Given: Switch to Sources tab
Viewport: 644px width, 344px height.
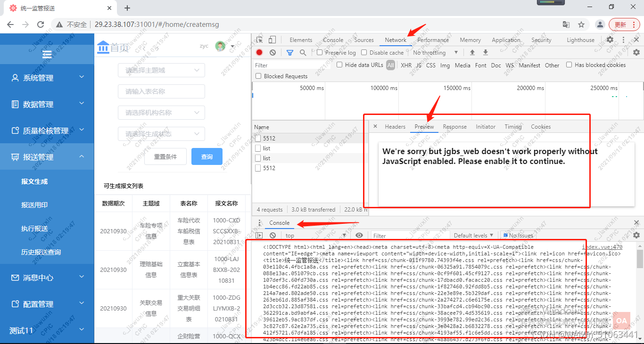Looking at the screenshot, I should click(x=364, y=40).
